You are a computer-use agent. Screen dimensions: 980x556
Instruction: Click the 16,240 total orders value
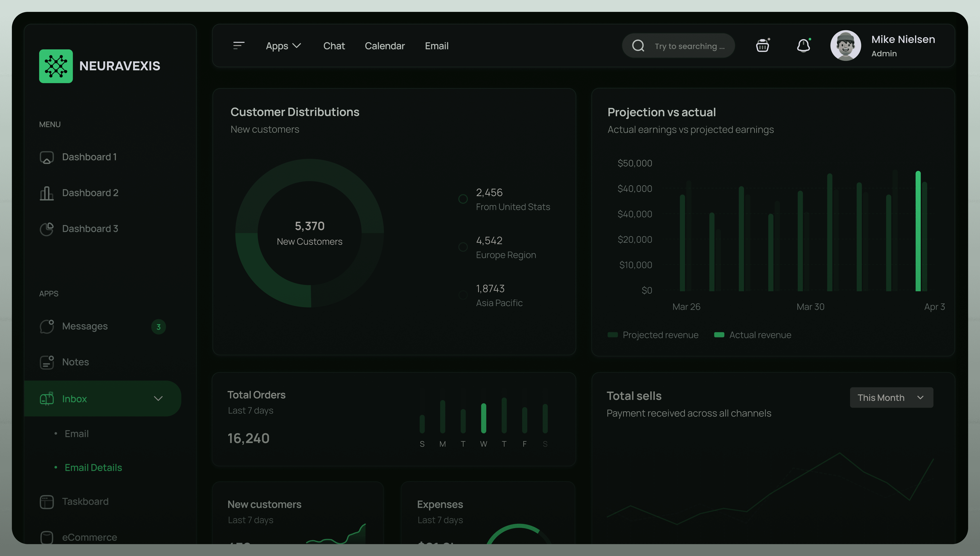pyautogui.click(x=249, y=438)
